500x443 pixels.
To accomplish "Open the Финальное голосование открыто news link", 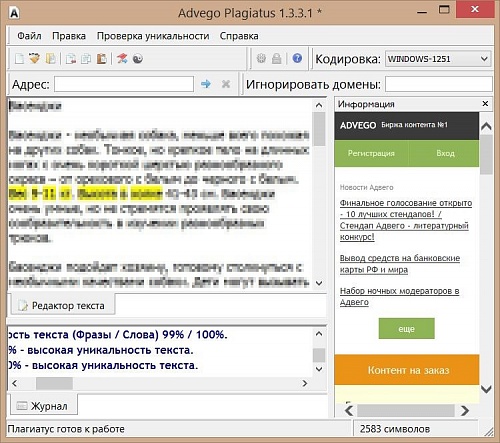I will [x=406, y=220].
